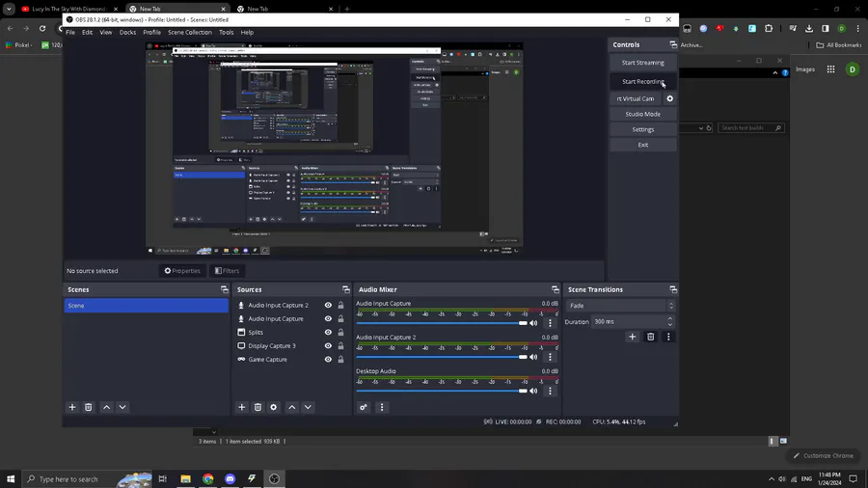Open Audio Input Capture options three dots
868x488 pixels.
coord(550,323)
